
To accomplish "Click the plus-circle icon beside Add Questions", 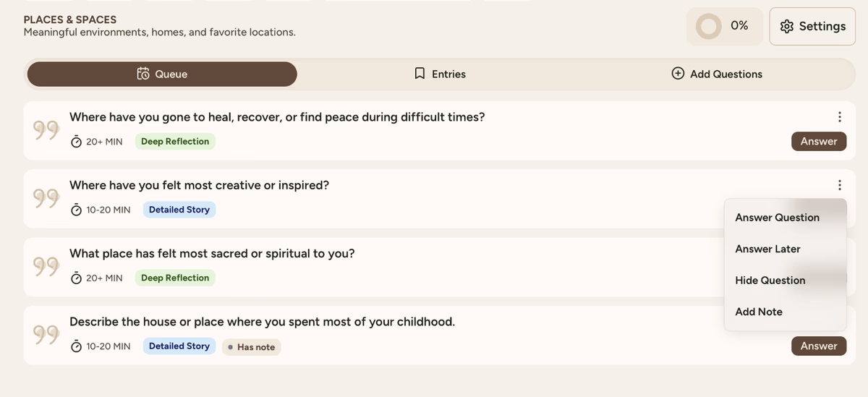I will point(678,74).
